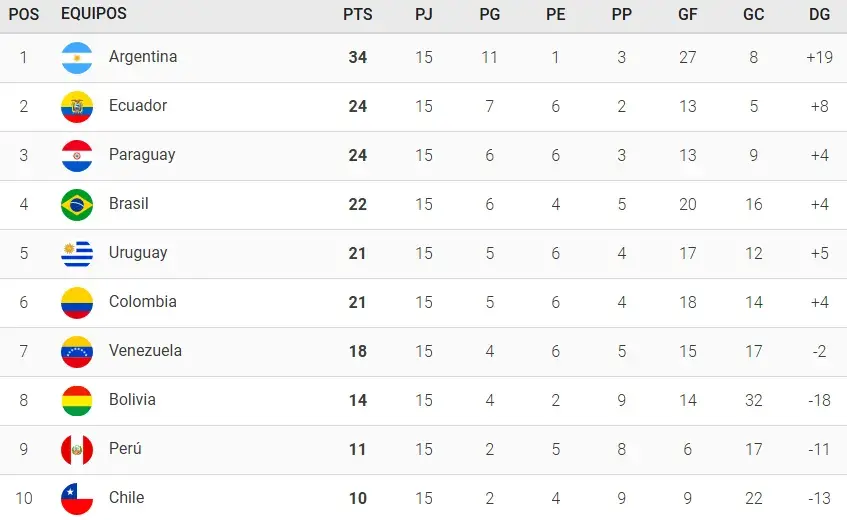The height and width of the screenshot is (520, 847).
Task: Open the Argentina team name link
Action: point(143,56)
